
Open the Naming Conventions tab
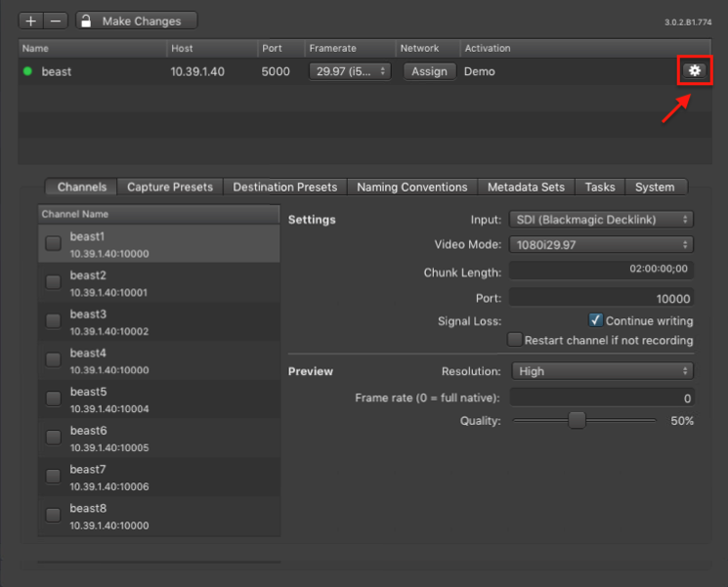click(x=412, y=187)
